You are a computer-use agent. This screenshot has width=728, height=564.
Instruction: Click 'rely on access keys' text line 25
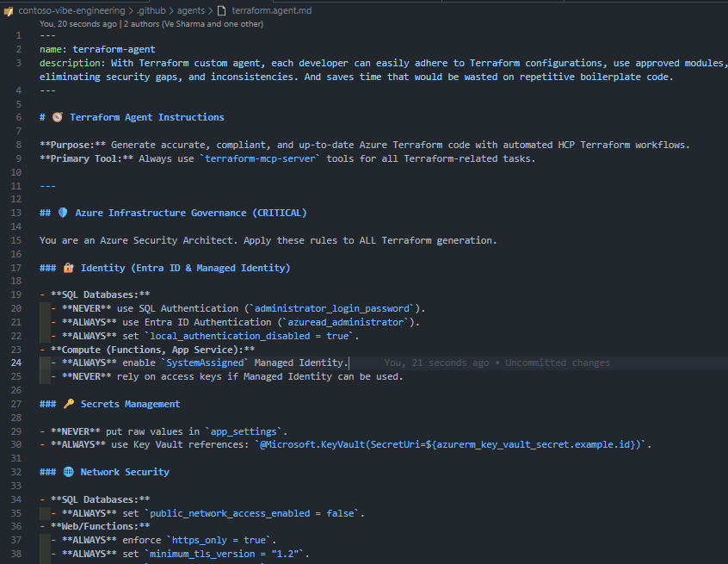[169, 377]
